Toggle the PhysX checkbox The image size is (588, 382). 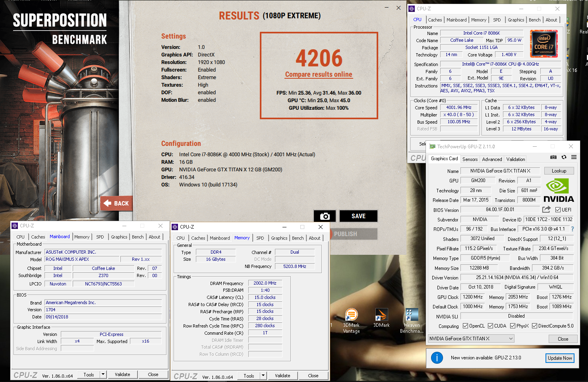[513, 326]
